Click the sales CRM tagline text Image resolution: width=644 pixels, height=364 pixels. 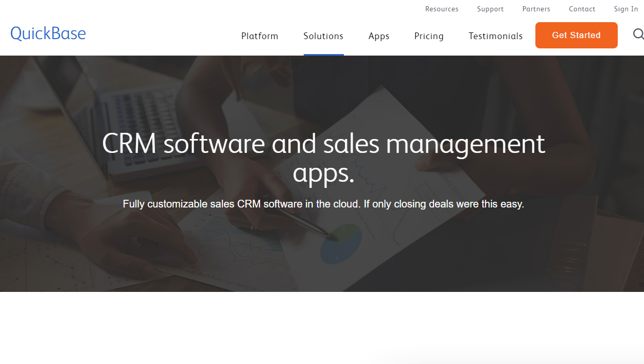pos(323,204)
